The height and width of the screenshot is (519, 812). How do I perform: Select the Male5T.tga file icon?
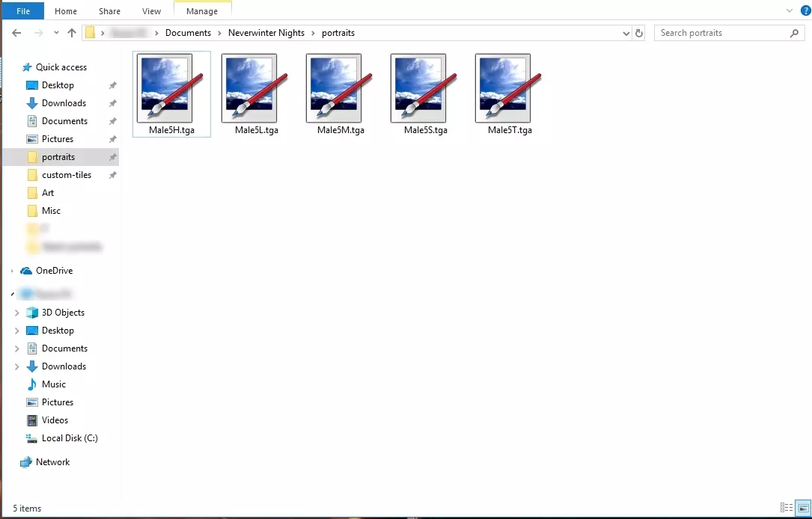point(510,88)
